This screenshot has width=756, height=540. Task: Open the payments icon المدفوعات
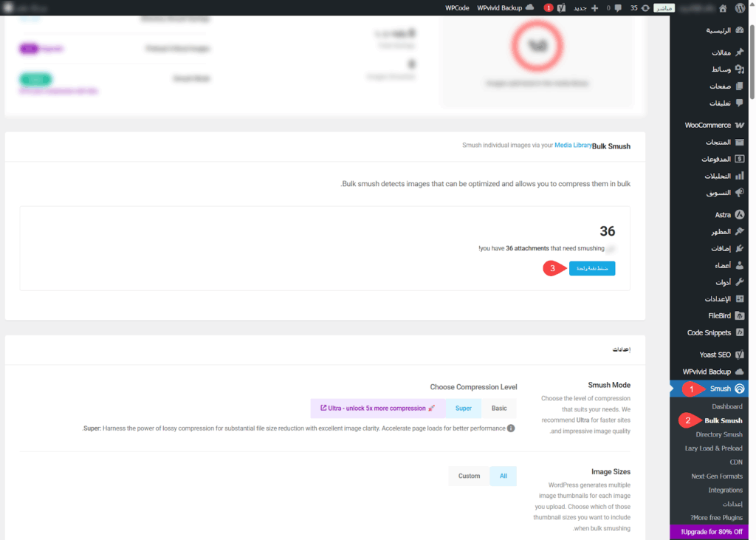[740, 159]
